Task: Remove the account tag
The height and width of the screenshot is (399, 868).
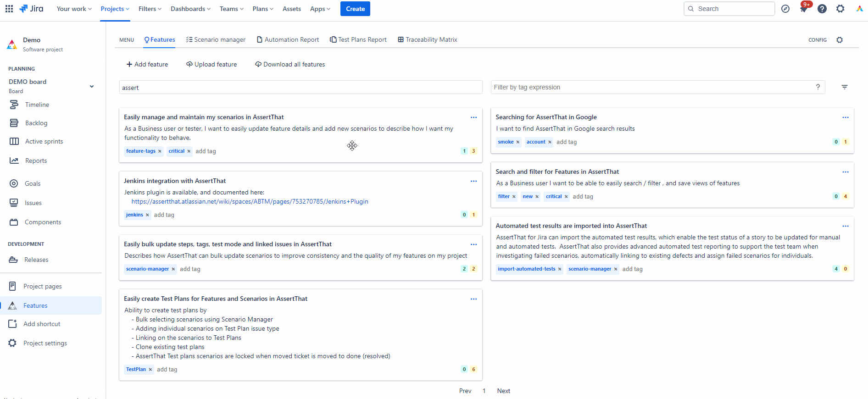Action: (x=550, y=142)
